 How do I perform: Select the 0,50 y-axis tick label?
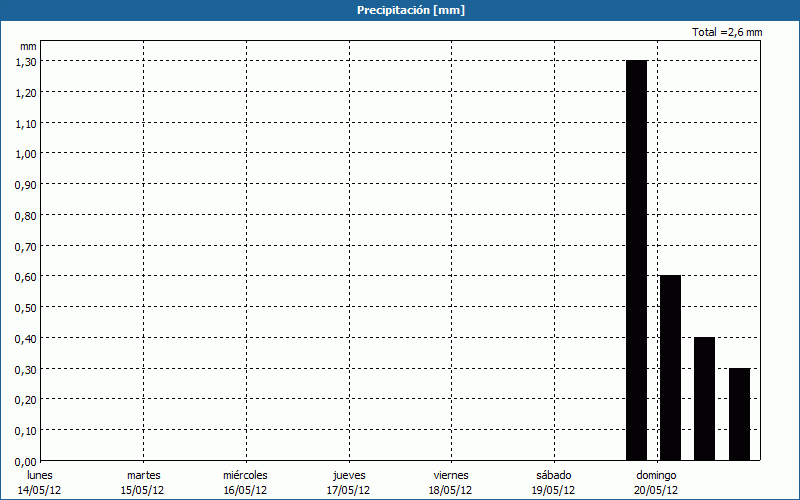[x=25, y=307]
